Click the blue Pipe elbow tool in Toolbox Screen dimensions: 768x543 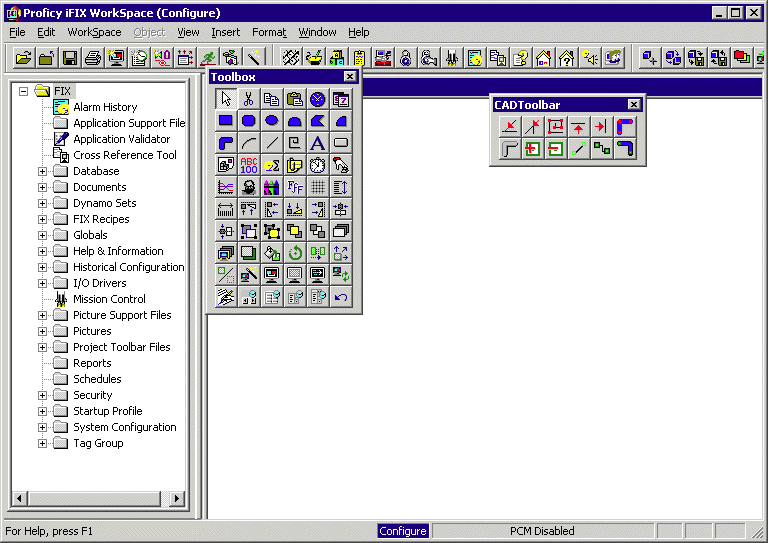226,143
